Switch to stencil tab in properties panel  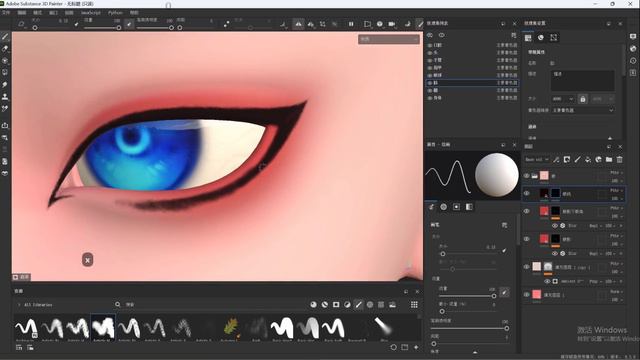point(456,207)
